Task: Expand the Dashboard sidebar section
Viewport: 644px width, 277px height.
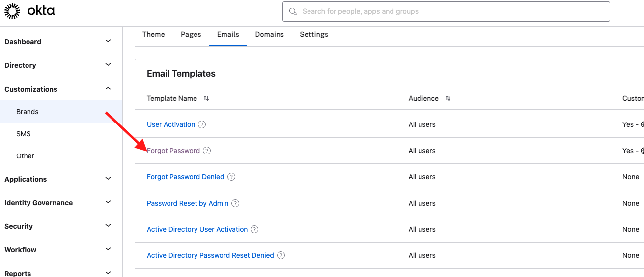Action: [108, 41]
